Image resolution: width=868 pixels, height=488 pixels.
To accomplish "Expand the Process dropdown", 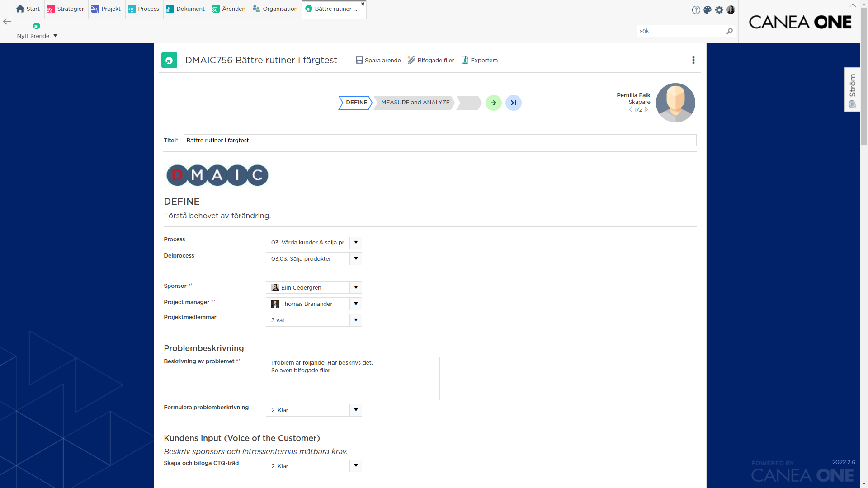I will (356, 243).
